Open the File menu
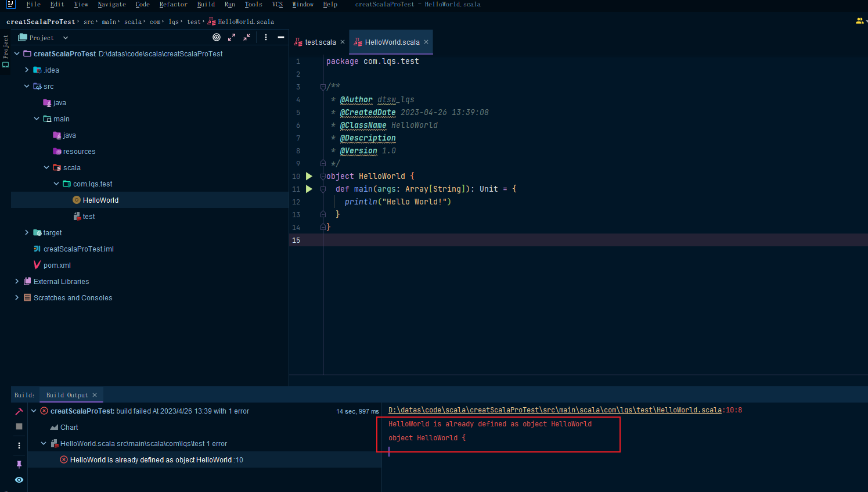Image resolution: width=868 pixels, height=492 pixels. [33, 4]
